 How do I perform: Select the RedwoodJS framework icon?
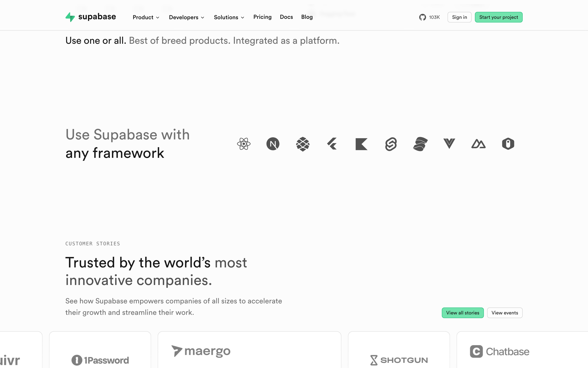(x=303, y=144)
